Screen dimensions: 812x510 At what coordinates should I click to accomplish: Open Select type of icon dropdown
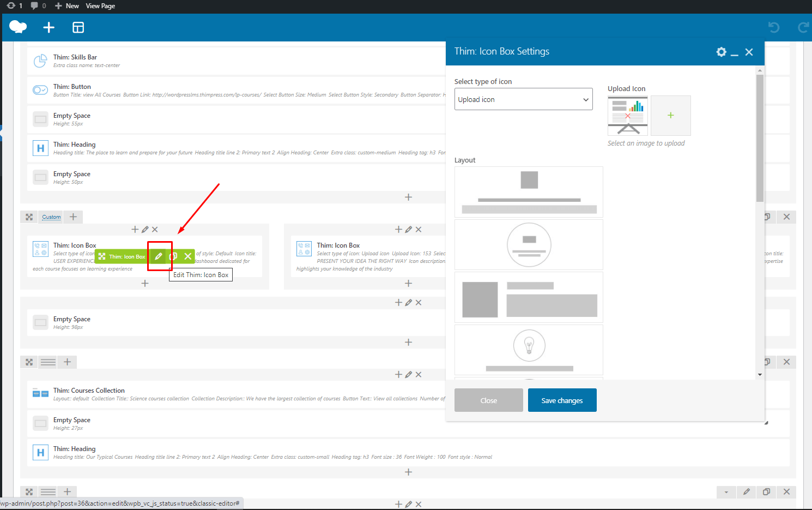tap(524, 99)
